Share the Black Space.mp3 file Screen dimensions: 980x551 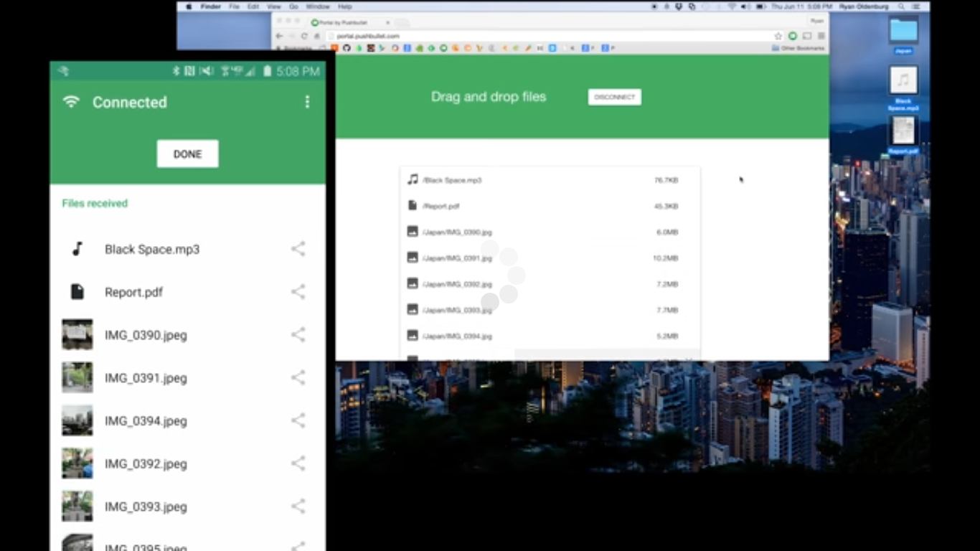[298, 249]
